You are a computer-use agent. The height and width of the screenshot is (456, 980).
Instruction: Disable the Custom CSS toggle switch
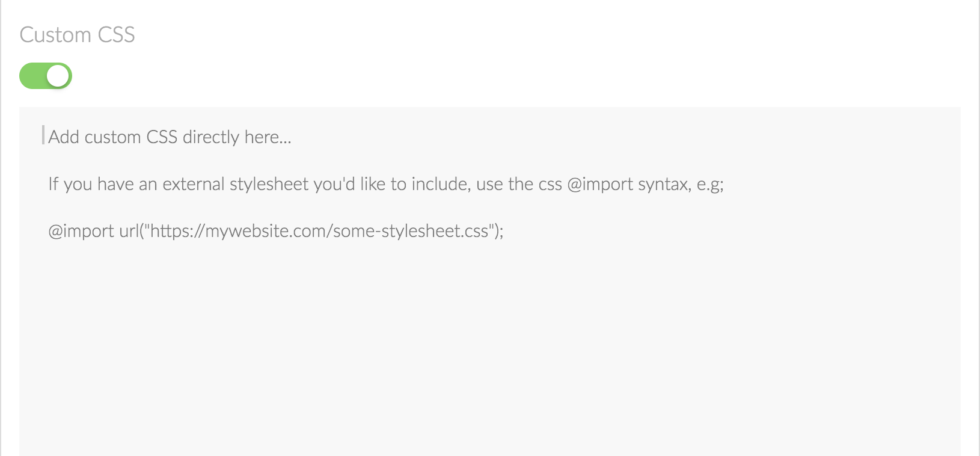pyautogui.click(x=46, y=76)
